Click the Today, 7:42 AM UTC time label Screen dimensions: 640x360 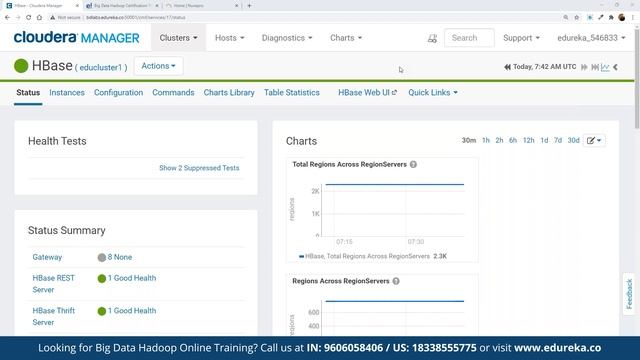click(x=544, y=67)
